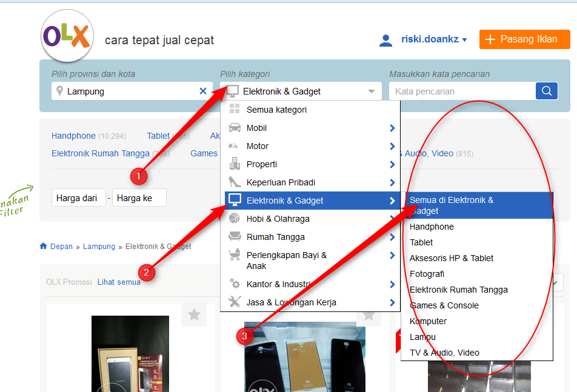Star the first promoted listing

click(194, 314)
